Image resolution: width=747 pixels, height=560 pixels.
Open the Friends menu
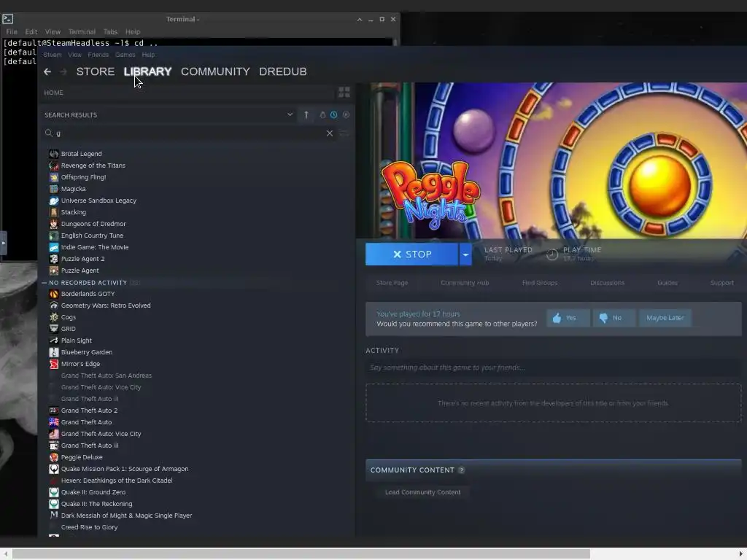pos(98,55)
